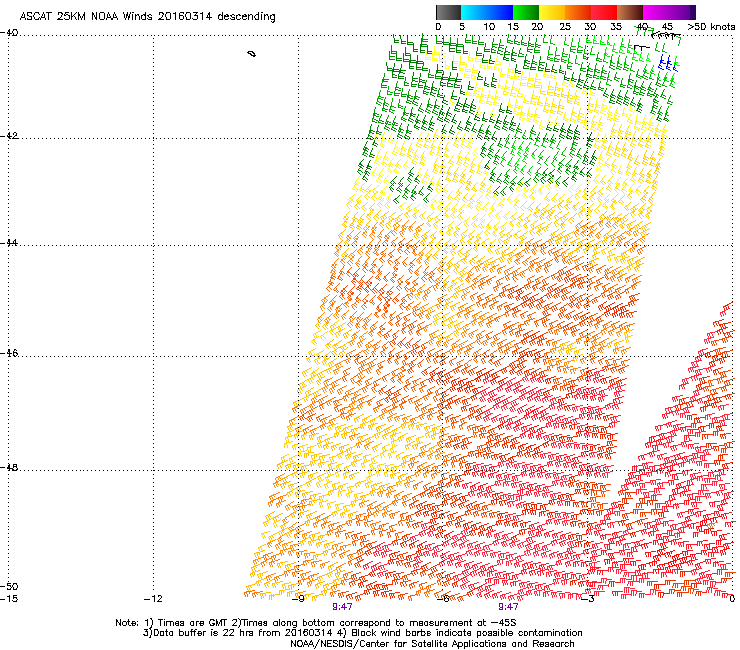
Task: Click the '20' legend label
Action: (x=537, y=27)
